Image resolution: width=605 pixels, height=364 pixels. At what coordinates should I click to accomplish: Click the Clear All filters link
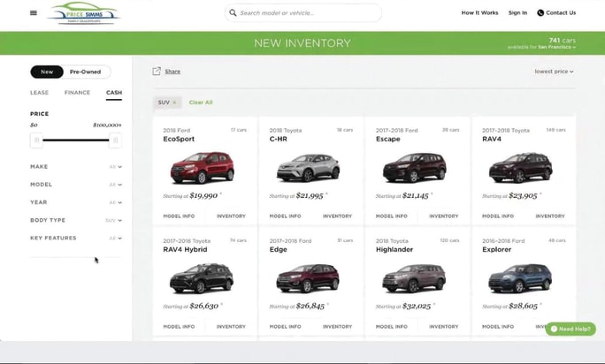(x=201, y=102)
